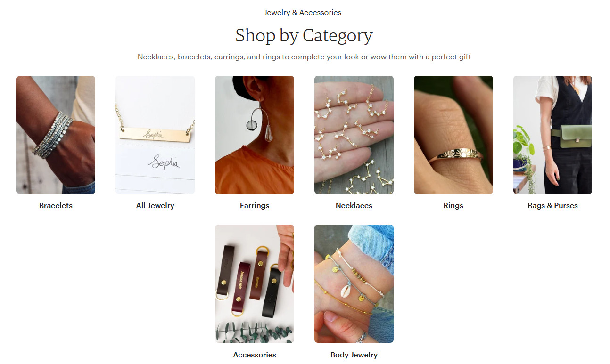Open the All Jewelry bar necklace image
This screenshot has width=610, height=364.
point(155,135)
